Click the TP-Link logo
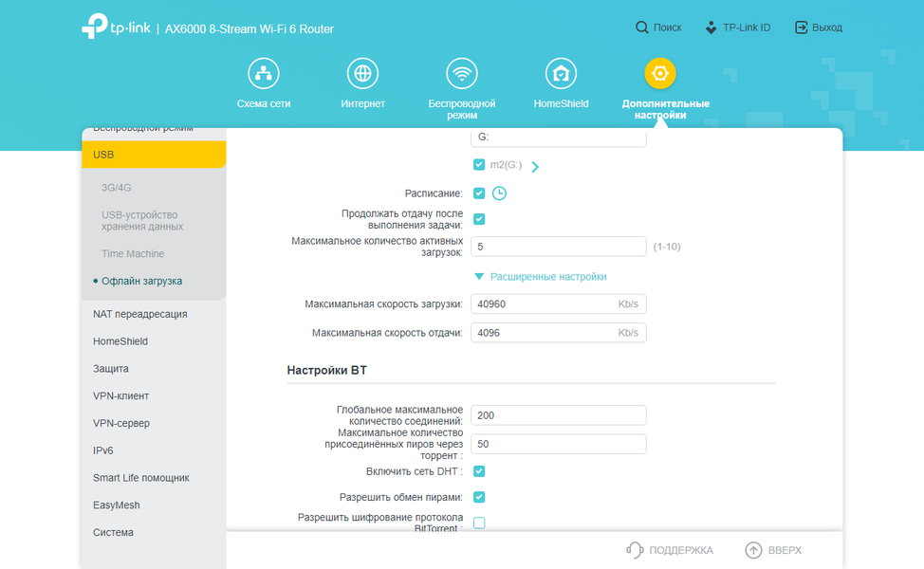 click(x=116, y=26)
